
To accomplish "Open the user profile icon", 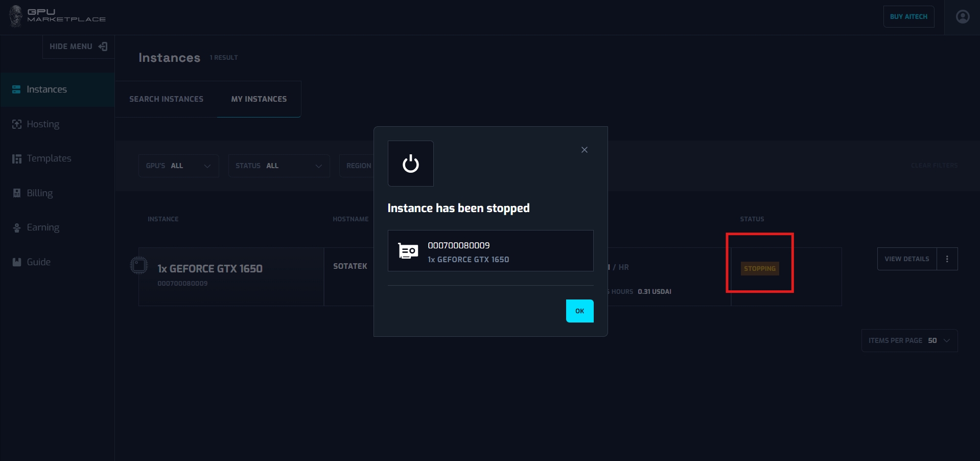I will pyautogui.click(x=962, y=17).
